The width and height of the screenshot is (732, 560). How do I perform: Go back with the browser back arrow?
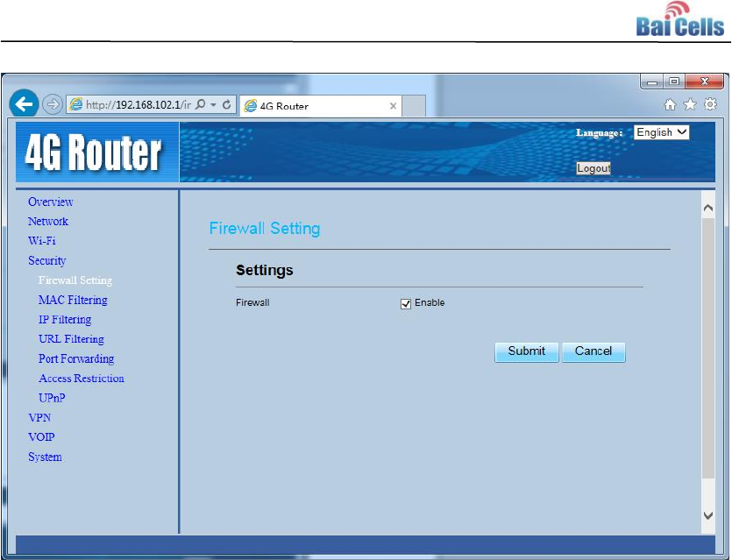(x=24, y=103)
